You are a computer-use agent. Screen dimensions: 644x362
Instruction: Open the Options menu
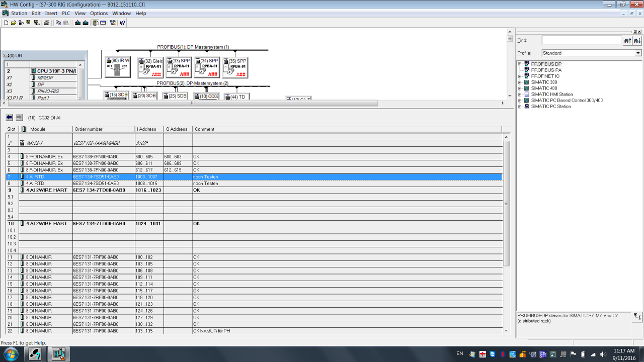99,14
